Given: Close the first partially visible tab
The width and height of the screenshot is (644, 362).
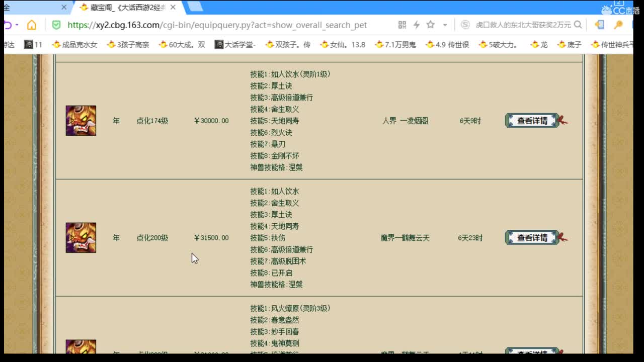Looking at the screenshot, I should (x=64, y=8).
